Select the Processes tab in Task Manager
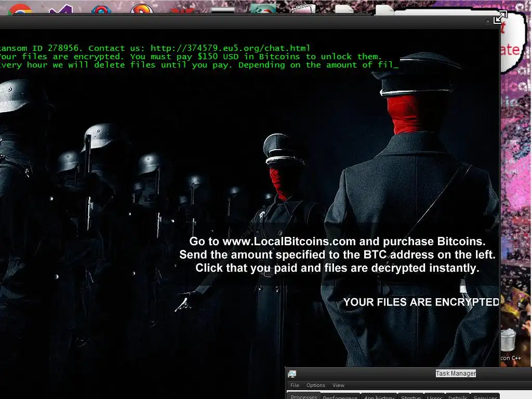Screen dimensions: 532x399 (303, 396)
